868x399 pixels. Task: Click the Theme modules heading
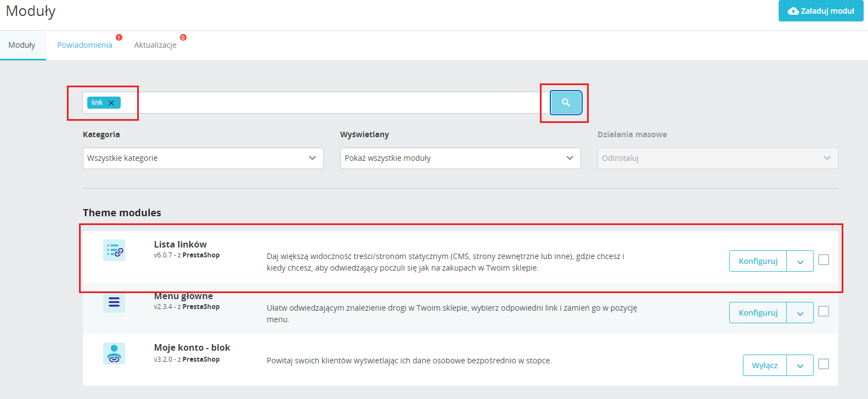coord(122,212)
